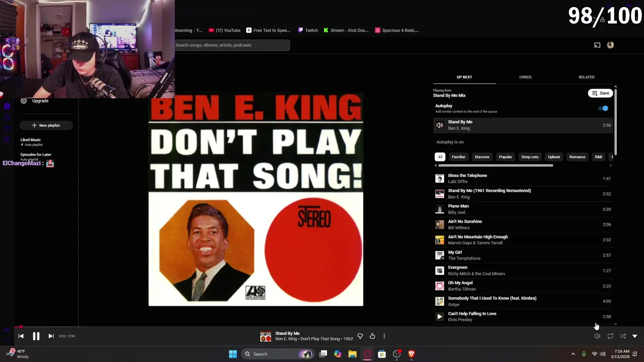
Task: Like Stand By Me with thumbs up
Action: tap(372, 336)
